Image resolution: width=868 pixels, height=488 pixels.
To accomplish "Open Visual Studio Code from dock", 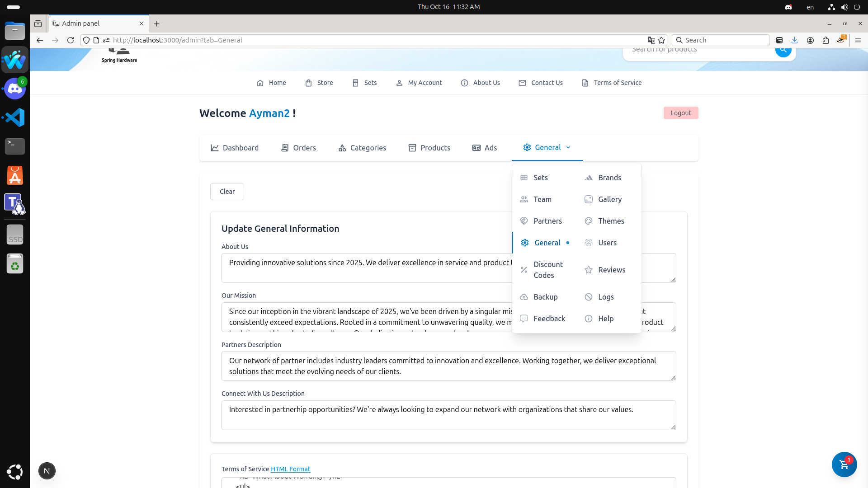I will [15, 117].
